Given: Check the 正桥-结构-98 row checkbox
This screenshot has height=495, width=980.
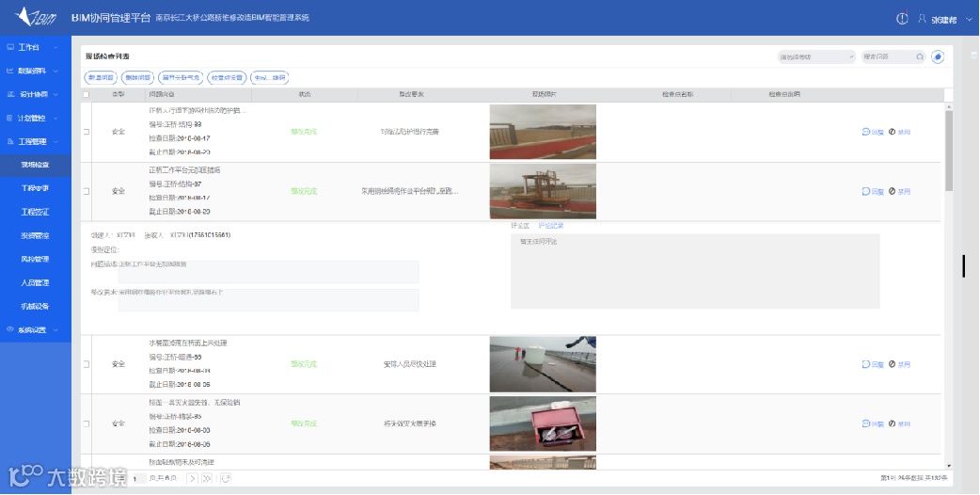Looking at the screenshot, I should tap(87, 132).
